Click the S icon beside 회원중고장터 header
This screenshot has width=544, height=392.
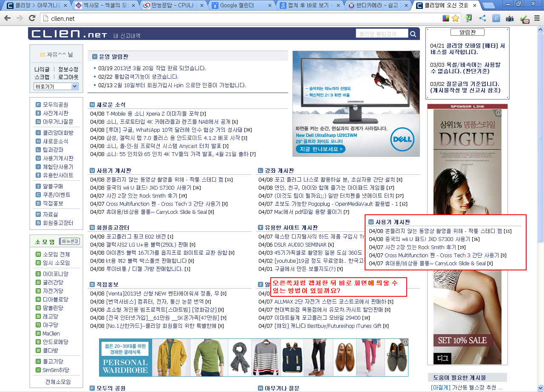[x=92, y=227]
